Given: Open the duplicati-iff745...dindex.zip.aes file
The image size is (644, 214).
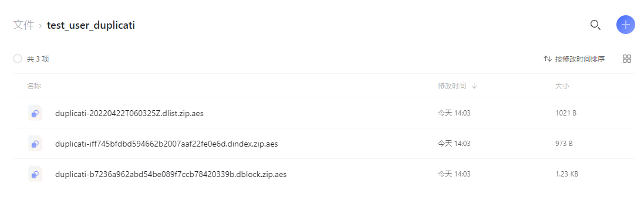Looking at the screenshot, I should click(167, 144).
